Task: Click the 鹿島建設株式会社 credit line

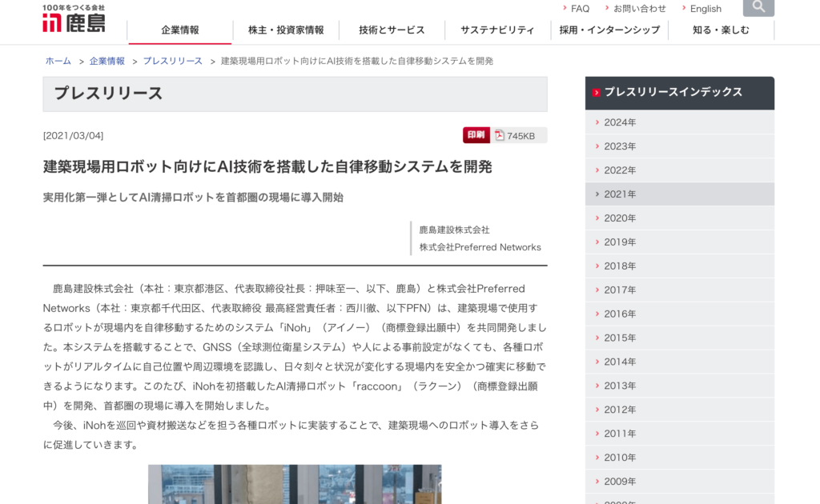Action: pyautogui.click(x=454, y=230)
